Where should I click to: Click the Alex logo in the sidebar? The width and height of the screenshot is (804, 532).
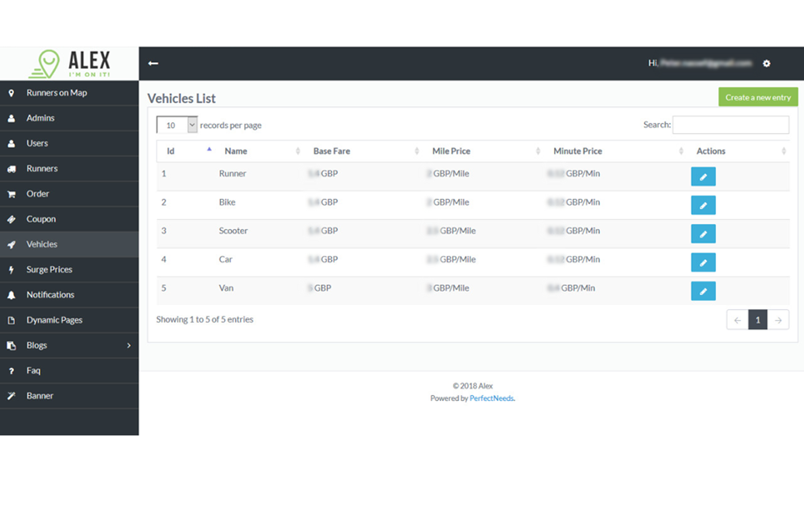[69, 63]
